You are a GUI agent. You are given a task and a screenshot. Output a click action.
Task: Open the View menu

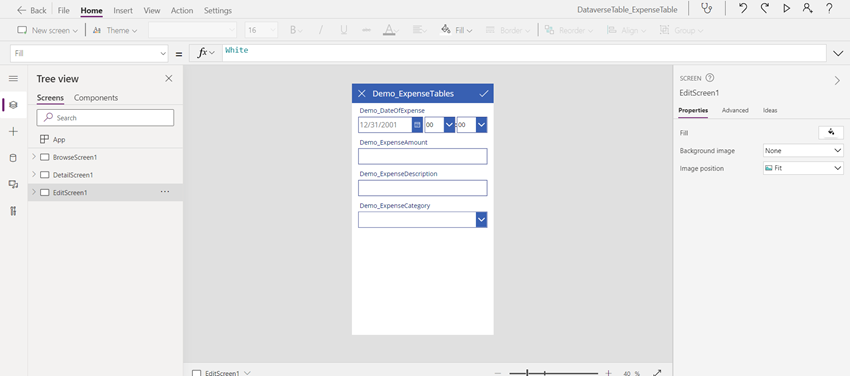[152, 10]
